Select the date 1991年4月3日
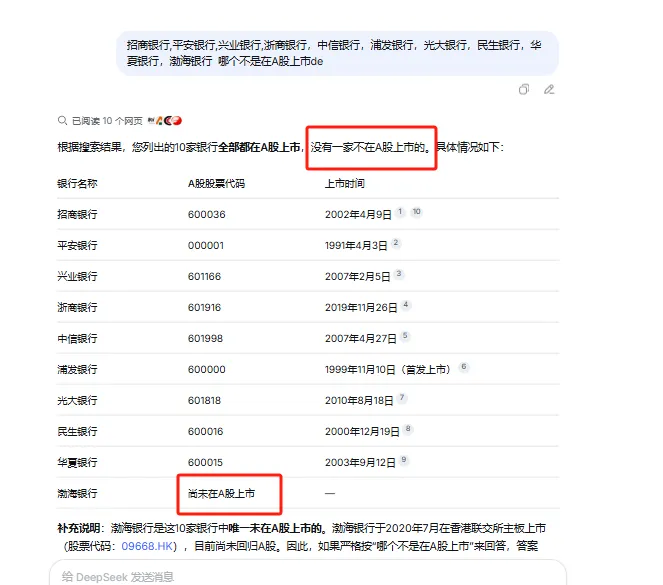 point(356,245)
